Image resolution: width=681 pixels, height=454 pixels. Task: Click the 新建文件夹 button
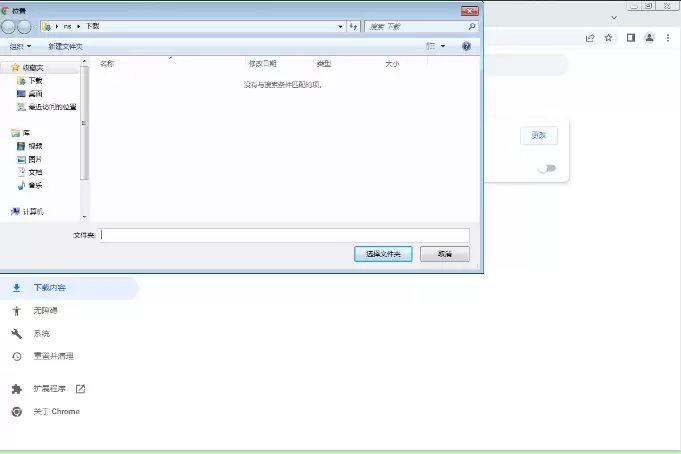pyautogui.click(x=66, y=46)
